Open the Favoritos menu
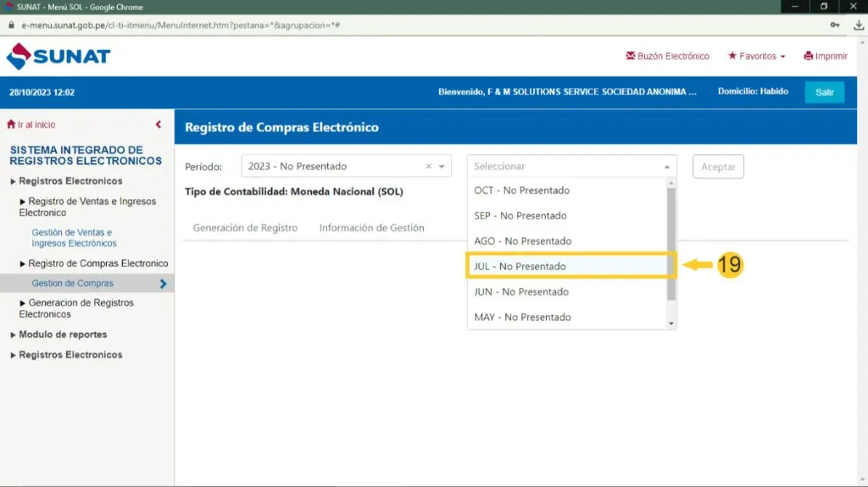Viewport: 868px width, 487px height. [x=756, y=57]
